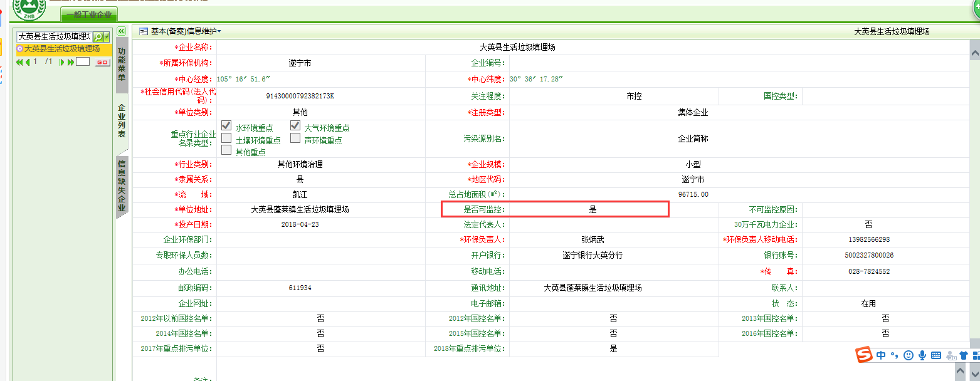Click the Sogou input method S logo
The height and width of the screenshot is (381, 980).
click(865, 355)
